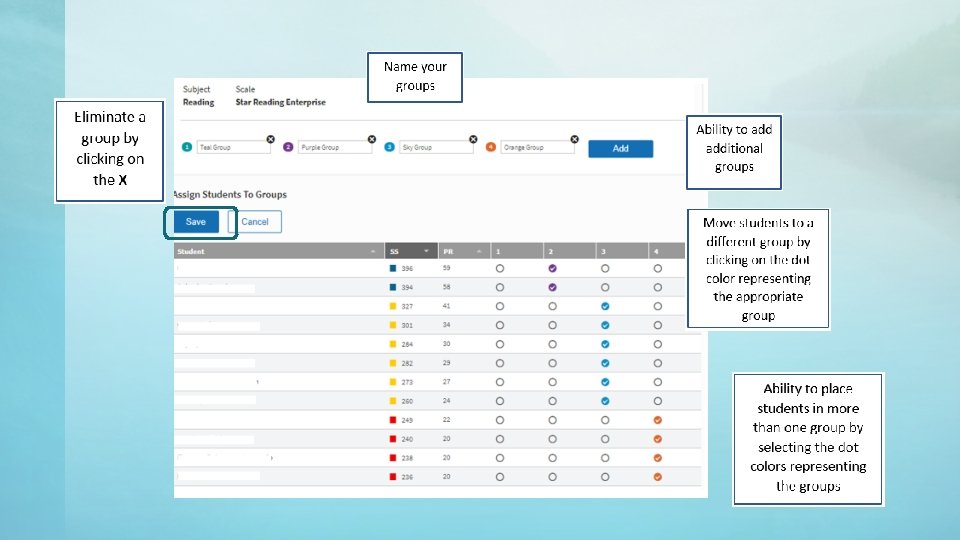The width and height of the screenshot is (960, 540).
Task: Remove the Sky Group with its X
Action: [473, 140]
